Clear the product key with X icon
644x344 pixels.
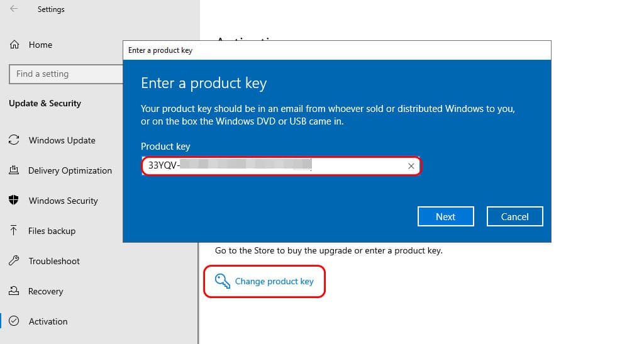coord(411,166)
